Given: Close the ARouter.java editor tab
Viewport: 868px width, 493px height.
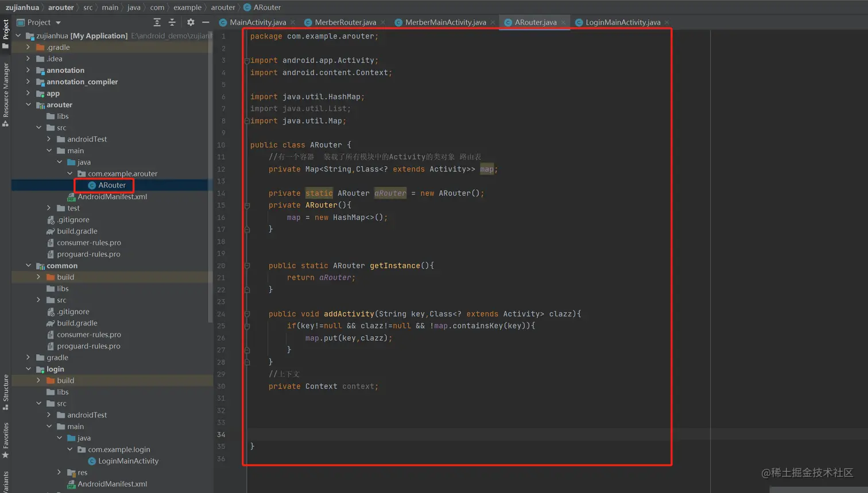Looking at the screenshot, I should [x=563, y=22].
